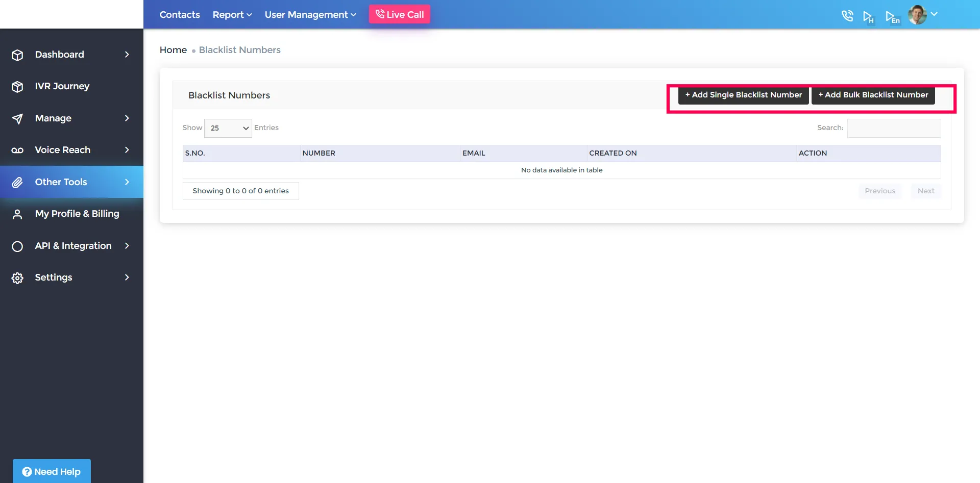
Task: Click the IVR Journey cube icon
Action: coord(17,87)
